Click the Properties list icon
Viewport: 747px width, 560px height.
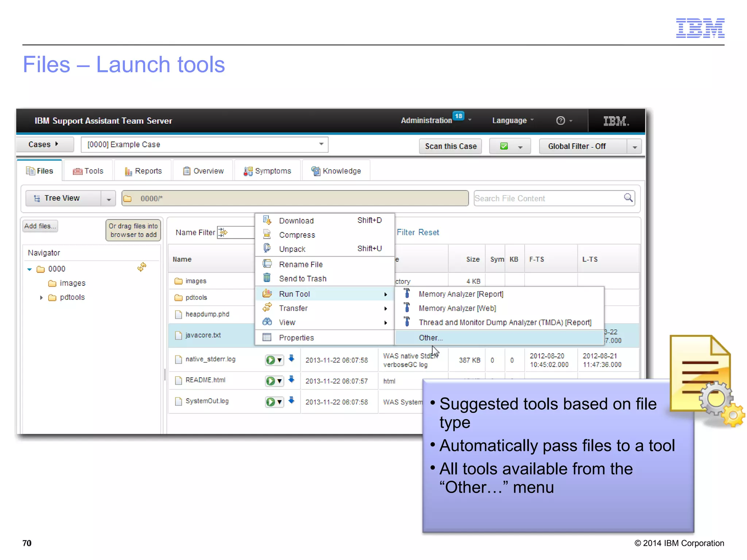point(267,337)
